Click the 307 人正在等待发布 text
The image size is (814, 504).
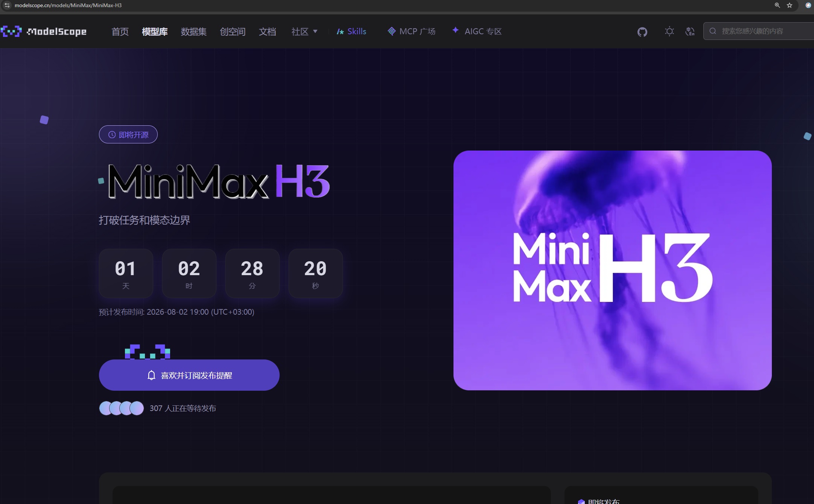183,408
